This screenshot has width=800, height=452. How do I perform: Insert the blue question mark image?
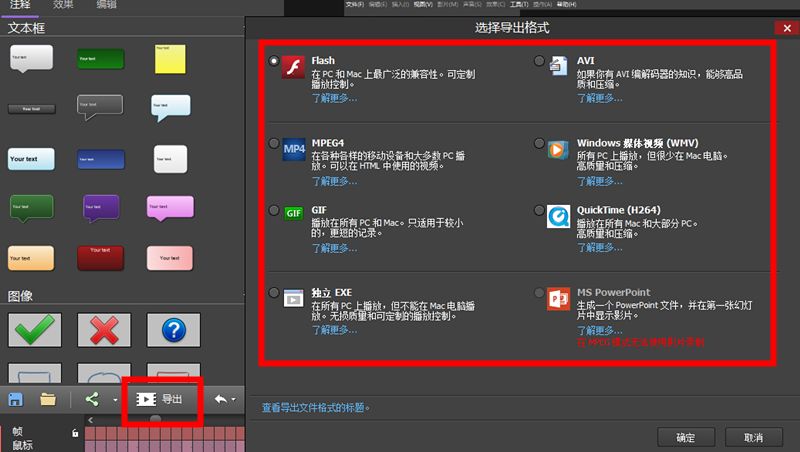coord(173,330)
